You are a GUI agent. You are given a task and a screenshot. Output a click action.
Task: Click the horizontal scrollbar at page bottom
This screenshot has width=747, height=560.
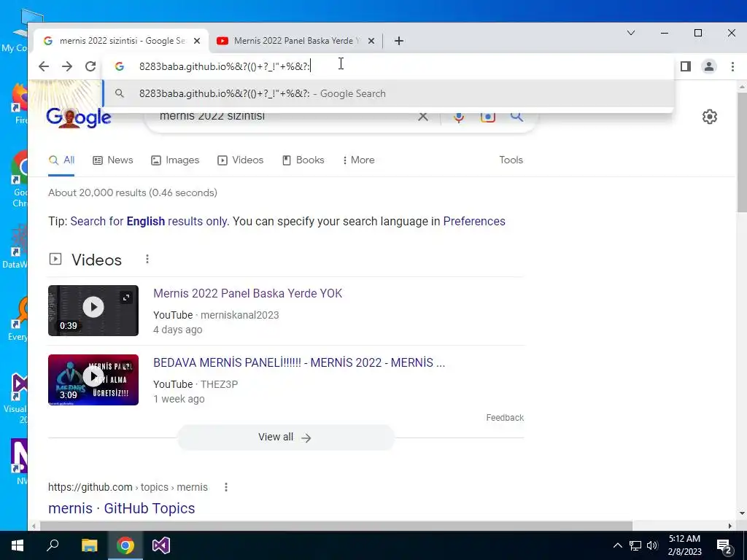336,526
